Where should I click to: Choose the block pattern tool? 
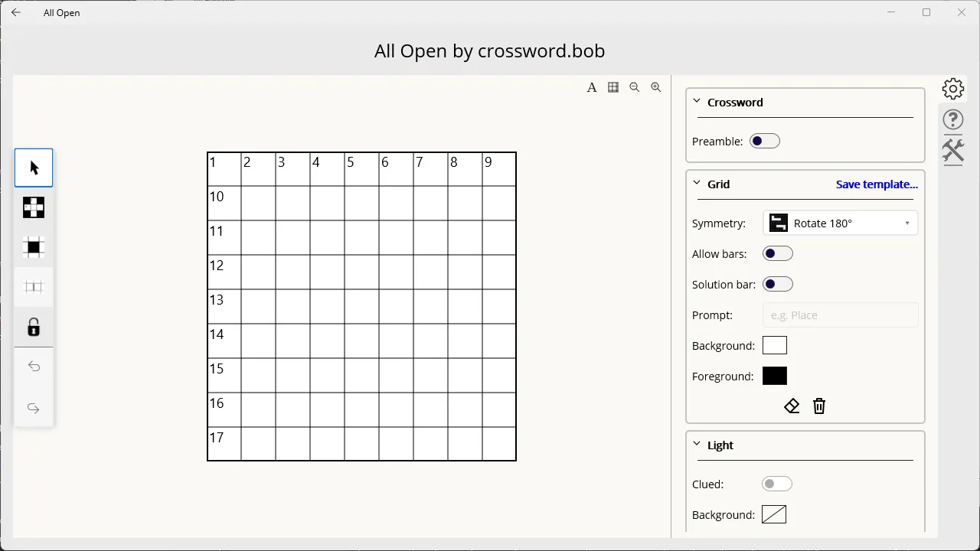[34, 207]
